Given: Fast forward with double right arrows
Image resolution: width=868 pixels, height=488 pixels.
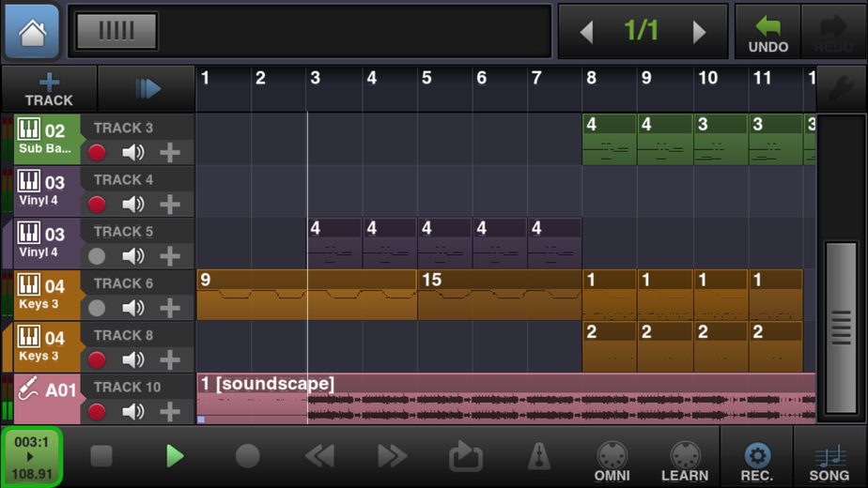Looking at the screenshot, I should 393,456.
